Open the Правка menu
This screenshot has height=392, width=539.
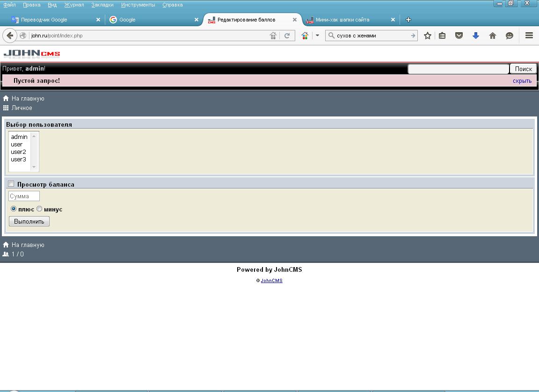click(32, 5)
